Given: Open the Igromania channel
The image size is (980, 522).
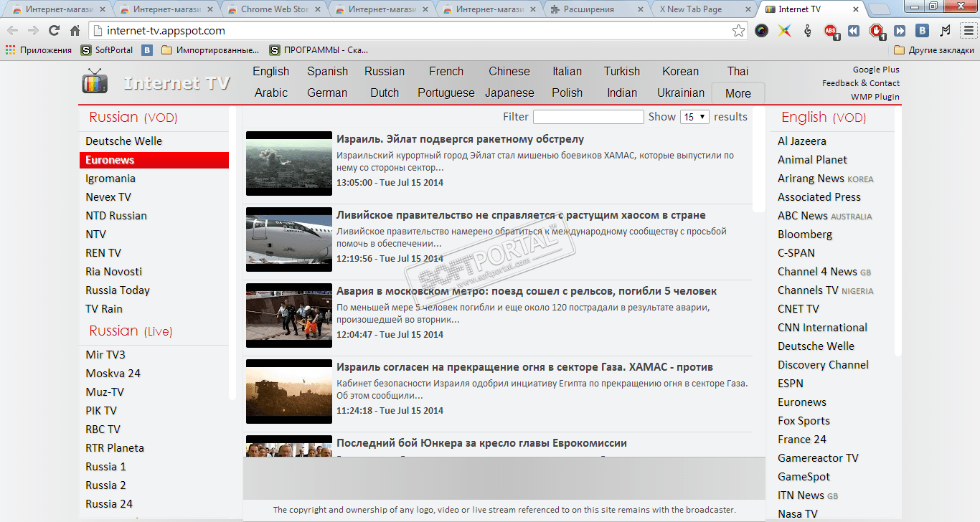Looking at the screenshot, I should [x=110, y=179].
